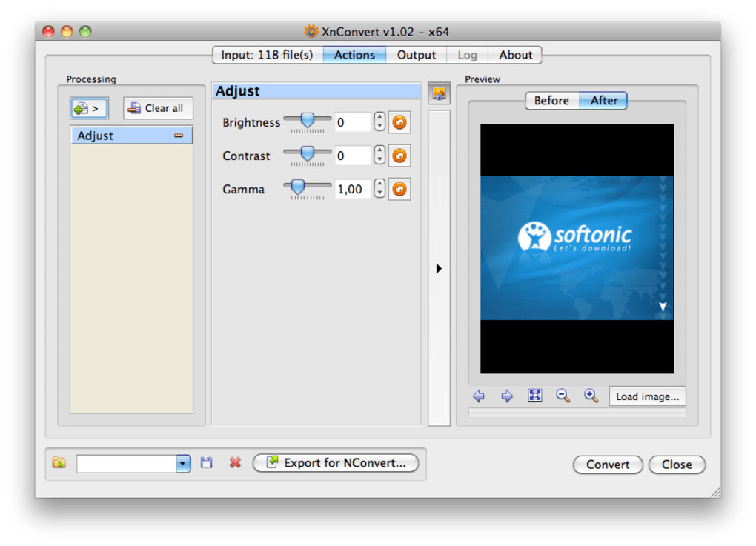Show previous preview image arrow
Image resolution: width=756 pixels, height=546 pixels.
click(x=479, y=396)
